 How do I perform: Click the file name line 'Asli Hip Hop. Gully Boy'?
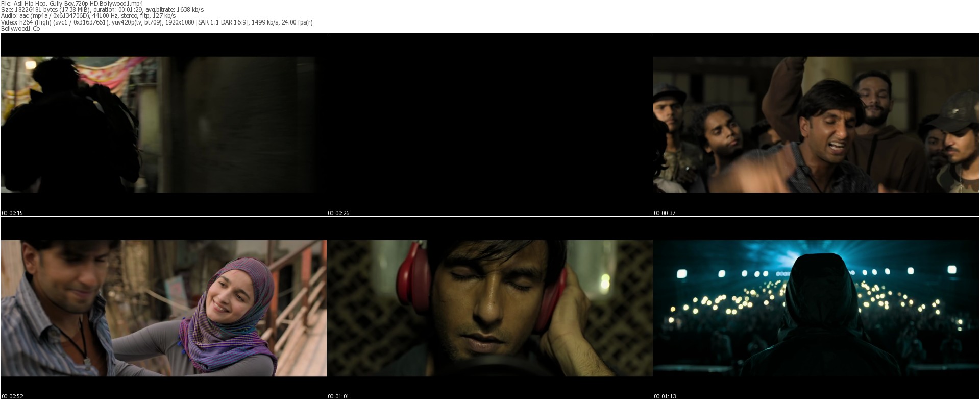(72, 4)
